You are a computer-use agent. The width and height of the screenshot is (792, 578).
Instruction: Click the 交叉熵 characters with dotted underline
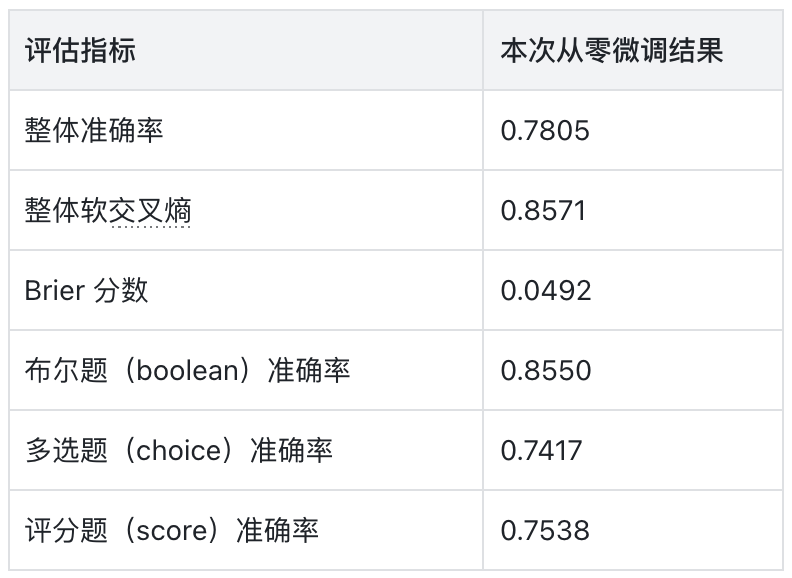(150, 210)
